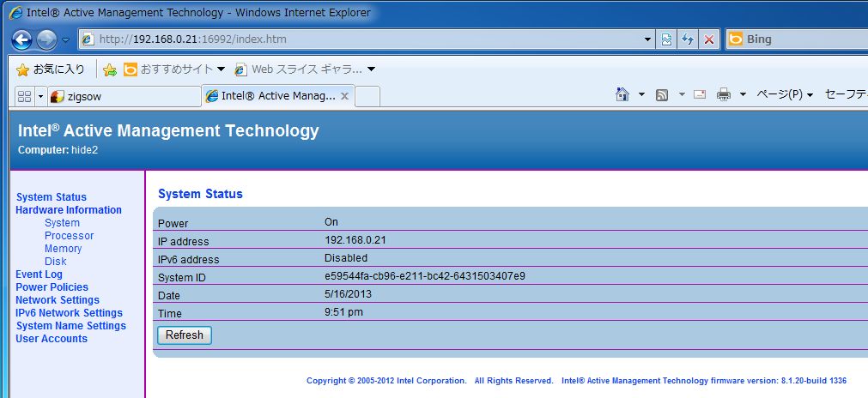The image size is (868, 398).
Task: Click the Print icon in the command bar
Action: tap(724, 95)
